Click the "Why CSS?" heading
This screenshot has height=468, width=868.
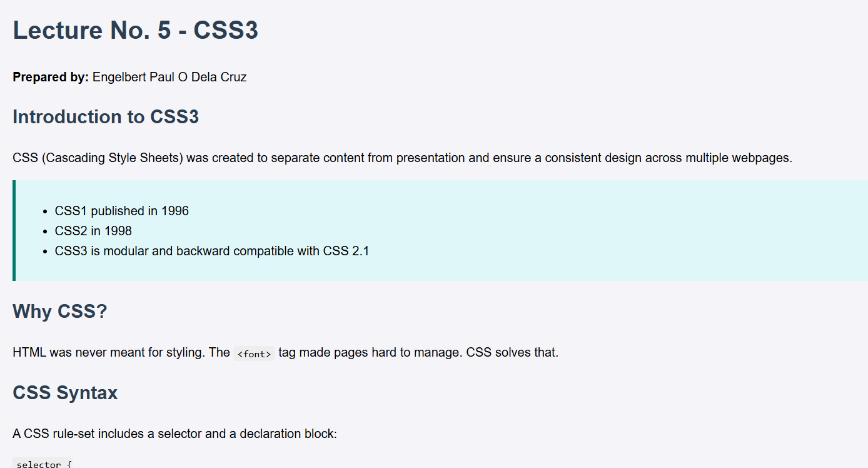(x=60, y=311)
